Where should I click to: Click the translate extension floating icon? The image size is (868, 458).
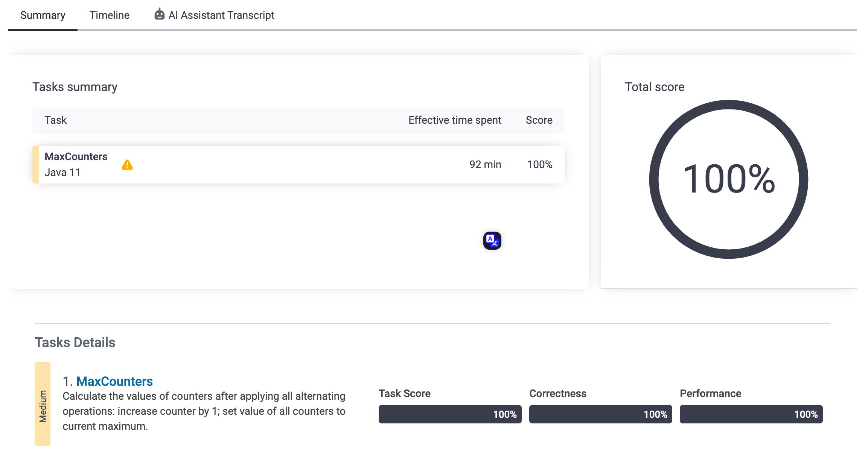492,241
